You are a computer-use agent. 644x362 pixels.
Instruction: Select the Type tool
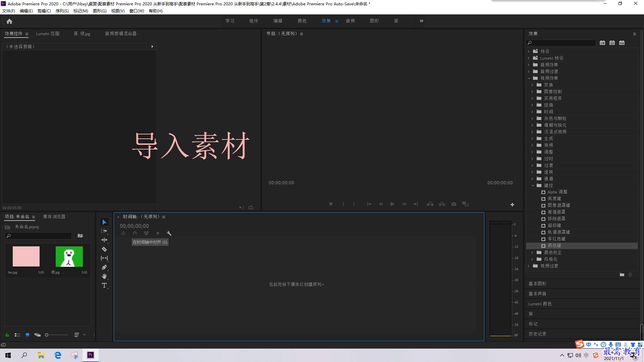click(x=104, y=285)
